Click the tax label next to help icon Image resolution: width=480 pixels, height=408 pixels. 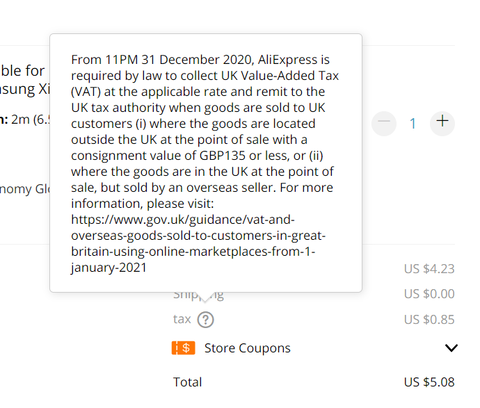coord(182,319)
